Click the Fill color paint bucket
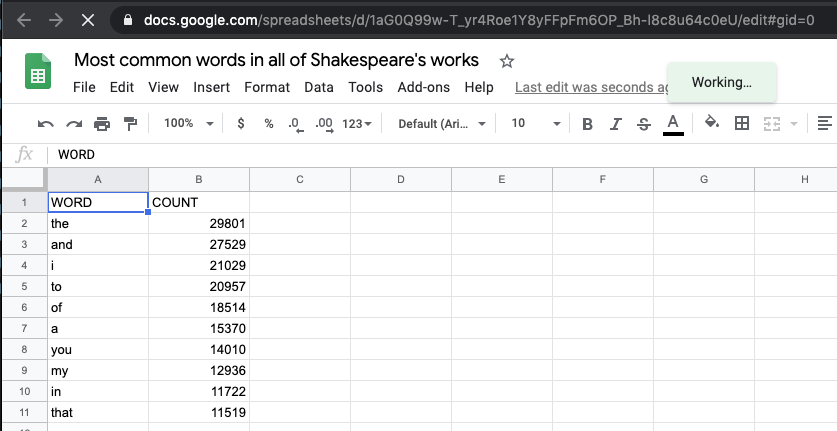Image resolution: width=837 pixels, height=431 pixels. point(712,122)
